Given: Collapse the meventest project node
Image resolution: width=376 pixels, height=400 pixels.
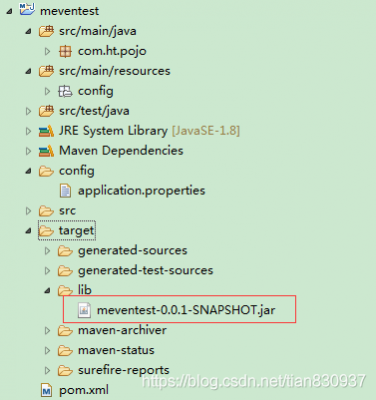Looking at the screenshot, I should coord(9,12).
